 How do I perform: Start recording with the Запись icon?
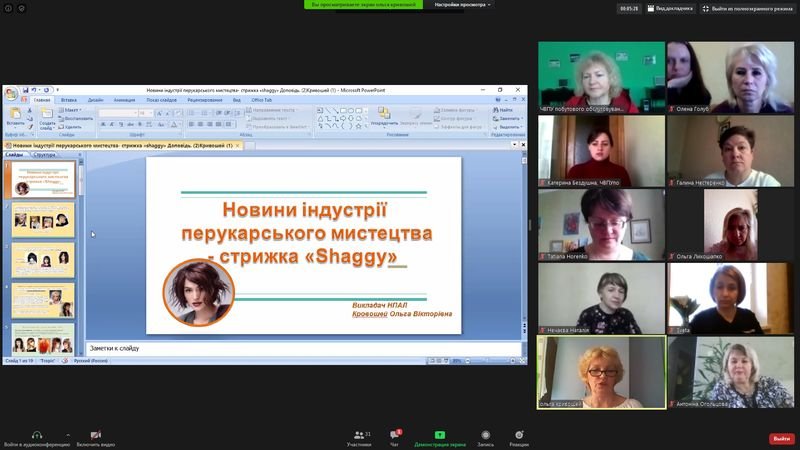point(485,435)
